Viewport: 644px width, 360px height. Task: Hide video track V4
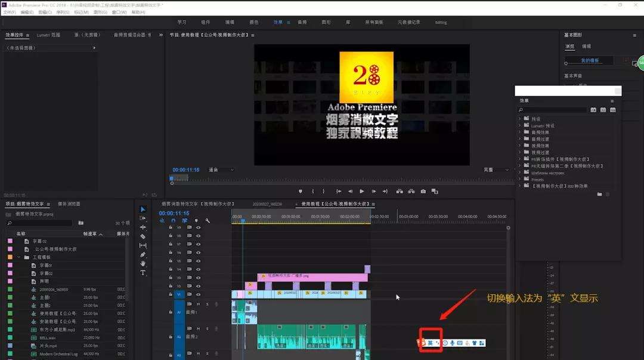tap(199, 269)
